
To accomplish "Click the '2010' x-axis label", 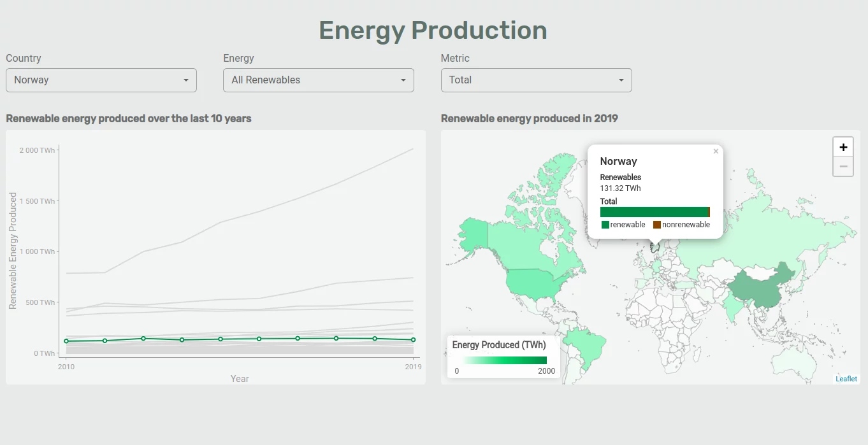I will point(66,367).
